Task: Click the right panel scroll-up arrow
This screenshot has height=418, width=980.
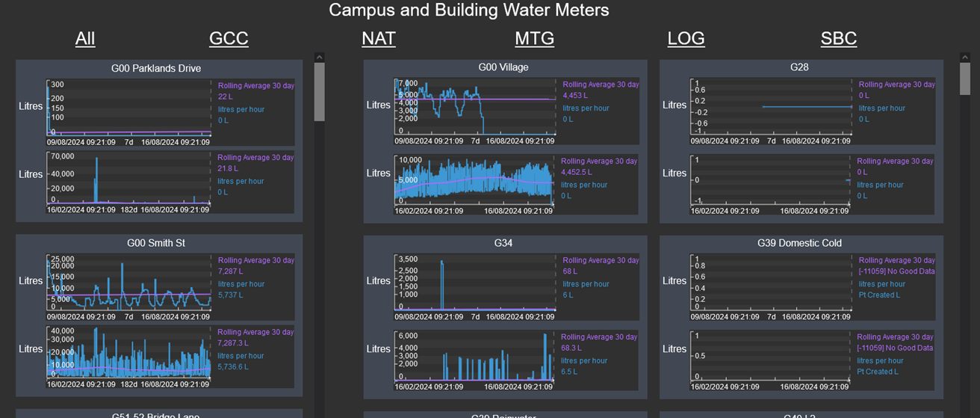Action: (965, 57)
